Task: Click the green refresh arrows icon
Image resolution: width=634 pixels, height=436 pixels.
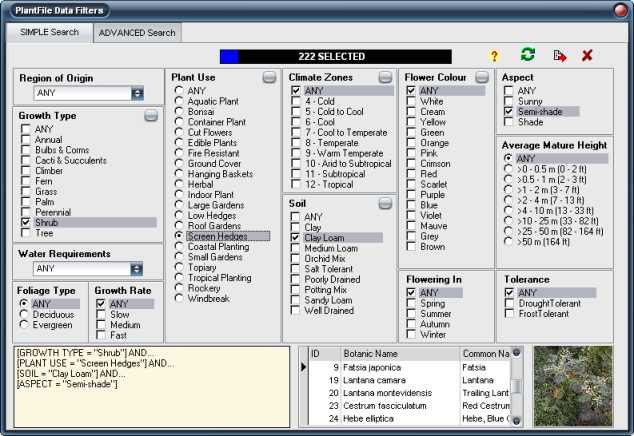Action: point(527,55)
